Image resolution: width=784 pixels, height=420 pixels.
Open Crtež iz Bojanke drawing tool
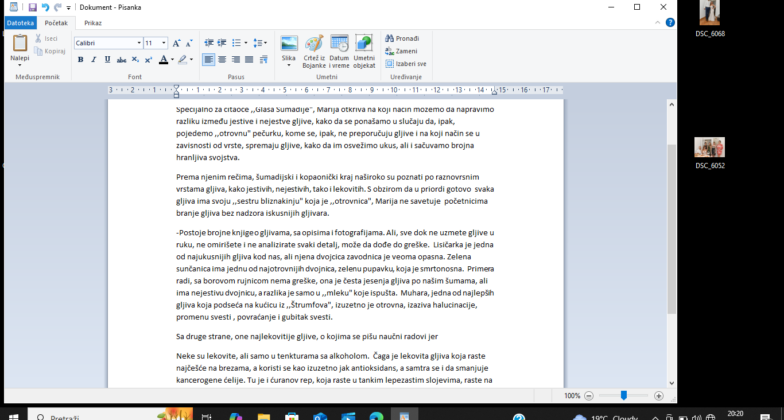tap(314, 44)
